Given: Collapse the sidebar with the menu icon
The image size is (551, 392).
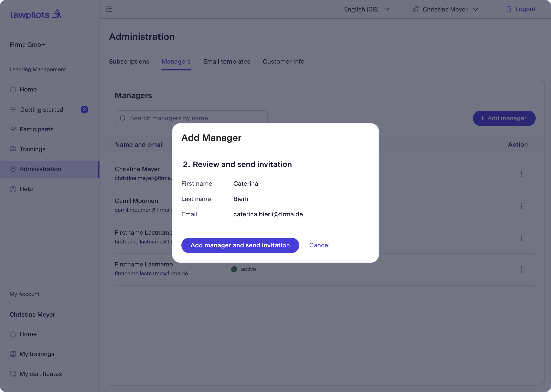Looking at the screenshot, I should (x=108, y=9).
